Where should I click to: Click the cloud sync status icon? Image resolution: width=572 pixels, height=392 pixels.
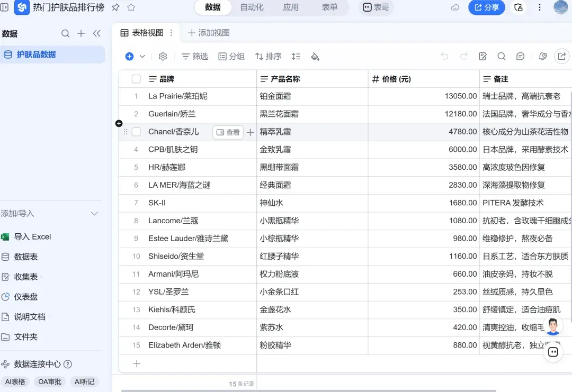pyautogui.click(x=455, y=7)
